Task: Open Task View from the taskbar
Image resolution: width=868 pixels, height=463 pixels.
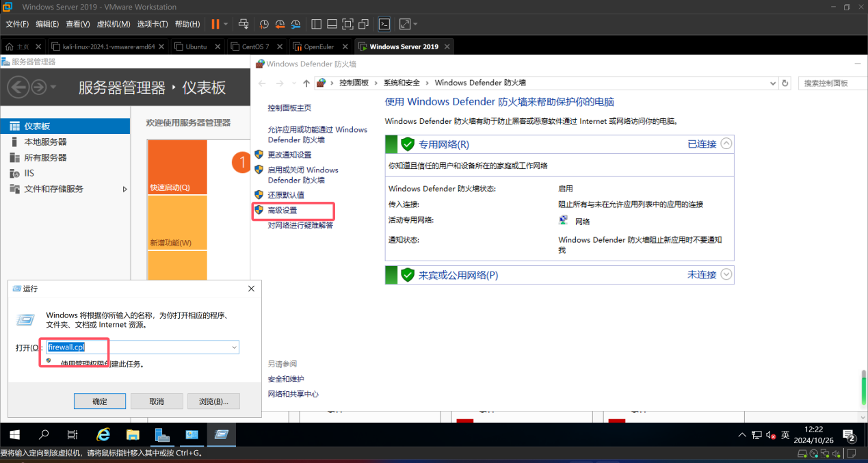Action: click(73, 434)
